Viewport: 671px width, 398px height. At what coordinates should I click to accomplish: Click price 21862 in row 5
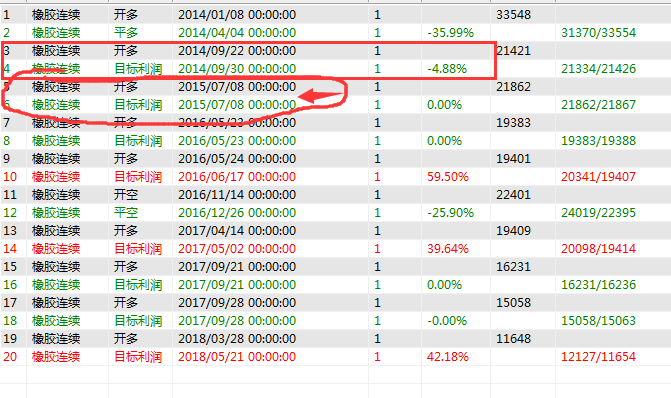[514, 87]
